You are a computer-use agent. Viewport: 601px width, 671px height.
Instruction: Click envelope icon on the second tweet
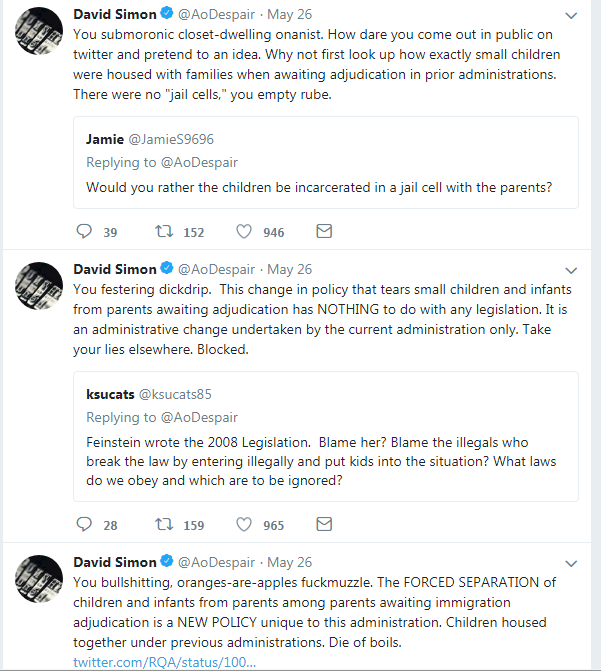click(x=324, y=524)
